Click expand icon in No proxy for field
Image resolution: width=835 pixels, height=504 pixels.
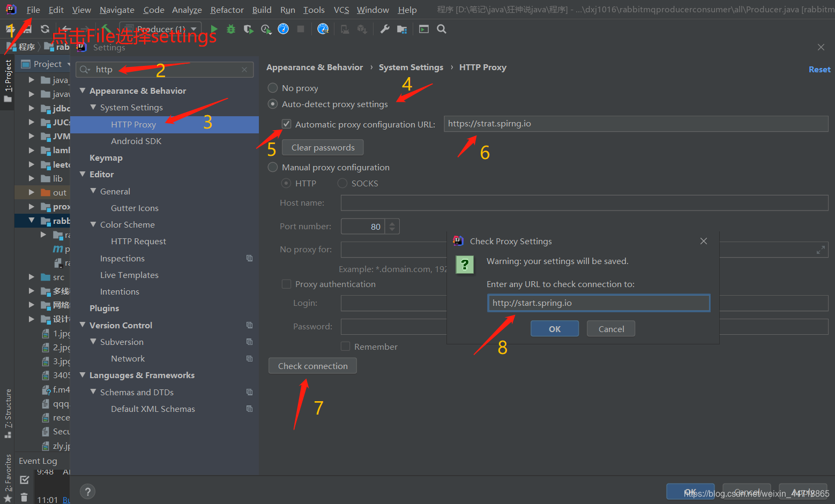(x=821, y=250)
